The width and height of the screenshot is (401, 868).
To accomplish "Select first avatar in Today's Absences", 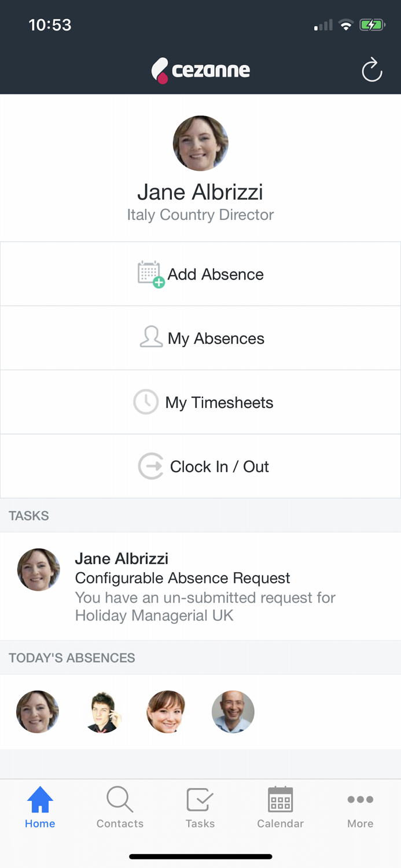I will coord(38,712).
